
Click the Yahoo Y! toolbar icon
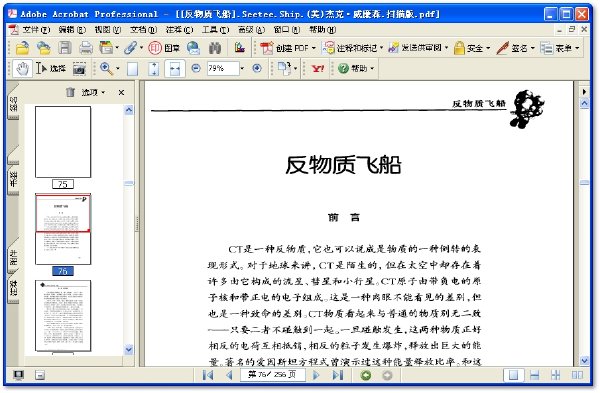click(318, 68)
